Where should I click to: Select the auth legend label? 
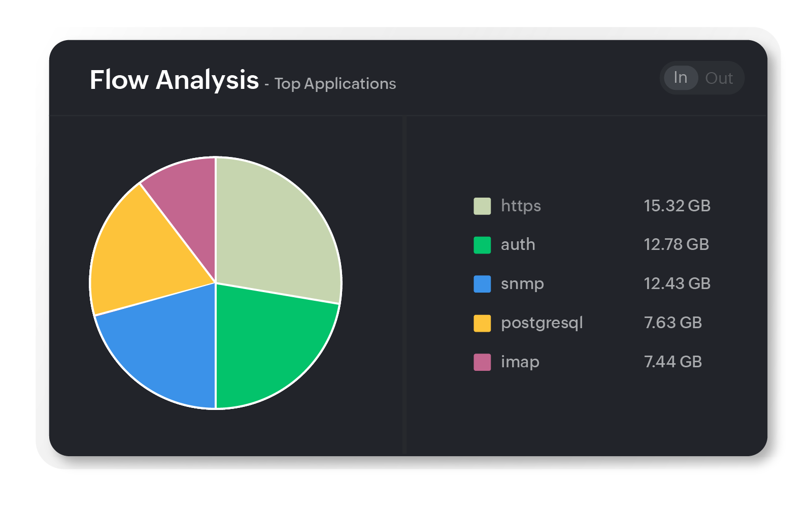click(x=518, y=244)
